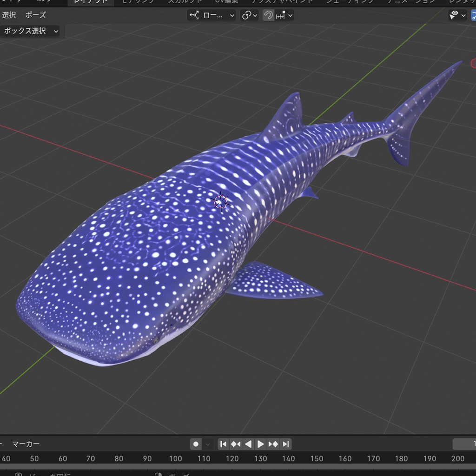Jump to the last frame of the timeline
The height and width of the screenshot is (476, 476).
[285, 444]
